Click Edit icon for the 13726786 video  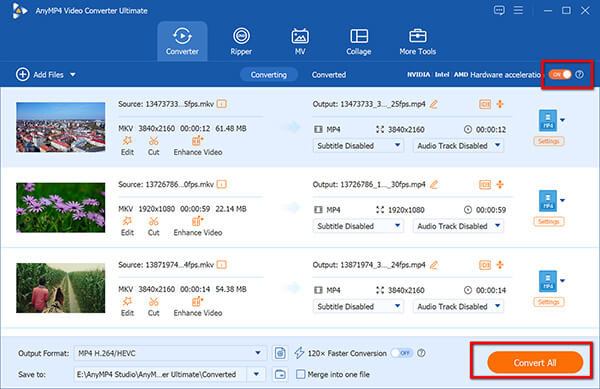[x=127, y=226]
